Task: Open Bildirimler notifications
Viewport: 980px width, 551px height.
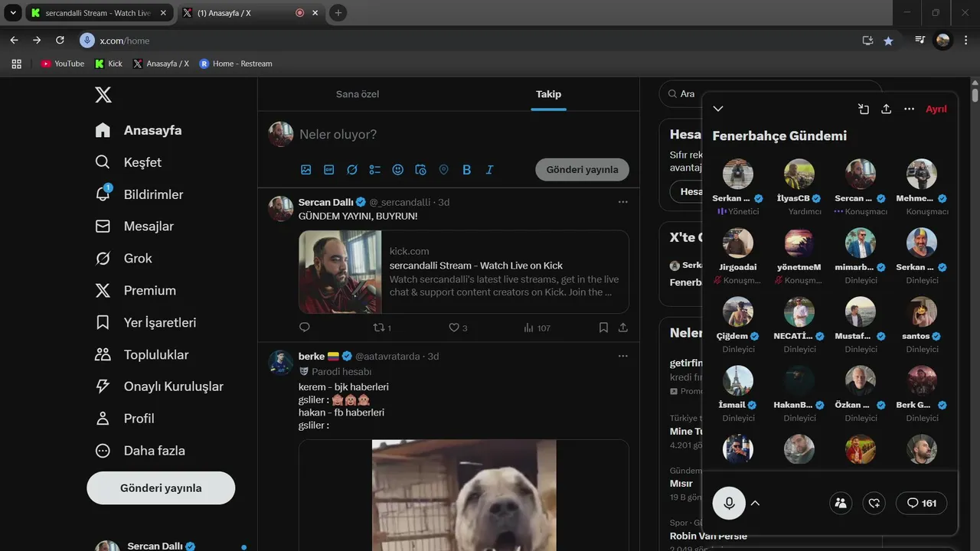Action: (139, 194)
